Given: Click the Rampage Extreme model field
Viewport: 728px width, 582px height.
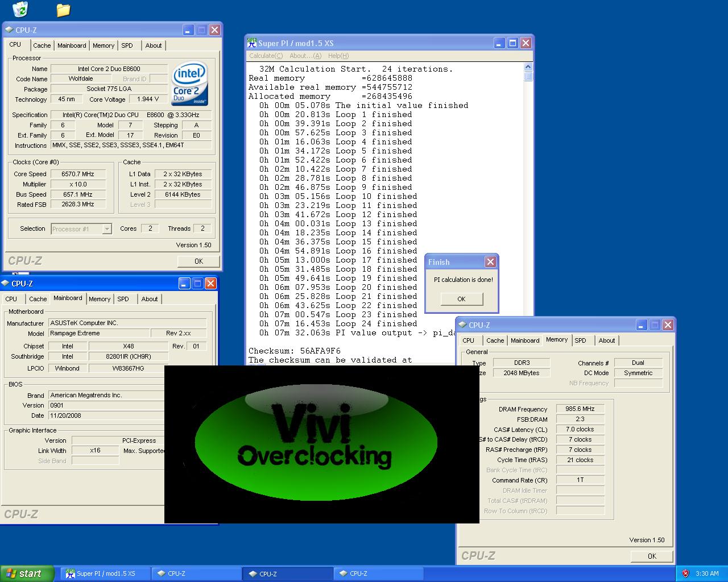Looking at the screenshot, I should click(x=99, y=334).
